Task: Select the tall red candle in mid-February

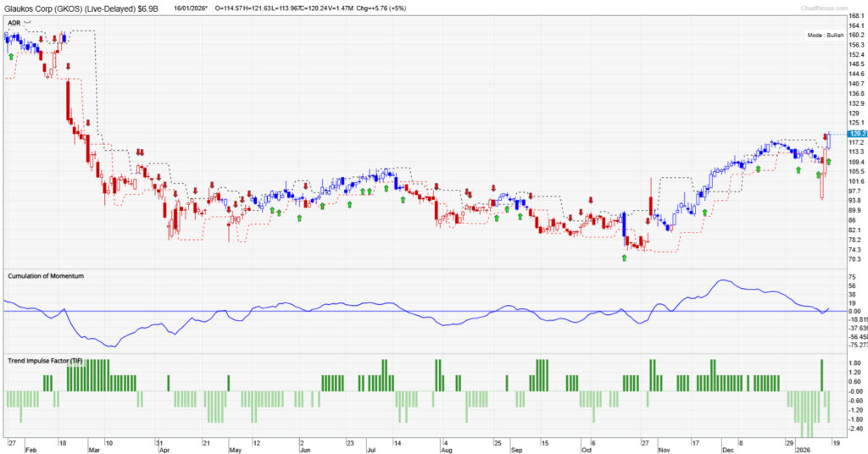Action: [66, 102]
